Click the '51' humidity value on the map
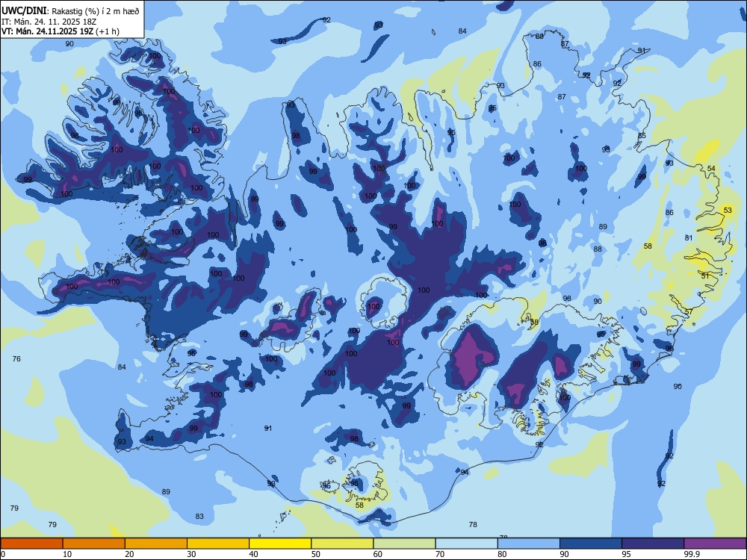 tap(705, 276)
